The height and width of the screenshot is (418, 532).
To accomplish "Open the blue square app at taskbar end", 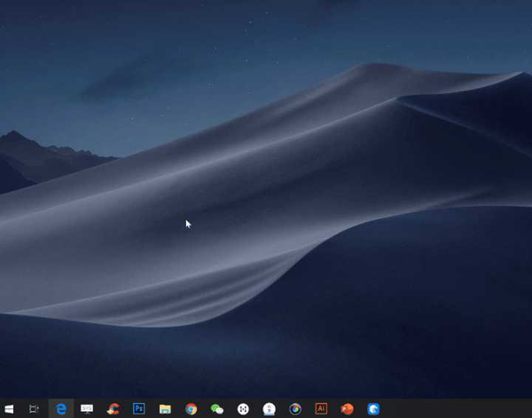I will pyautogui.click(x=373, y=409).
